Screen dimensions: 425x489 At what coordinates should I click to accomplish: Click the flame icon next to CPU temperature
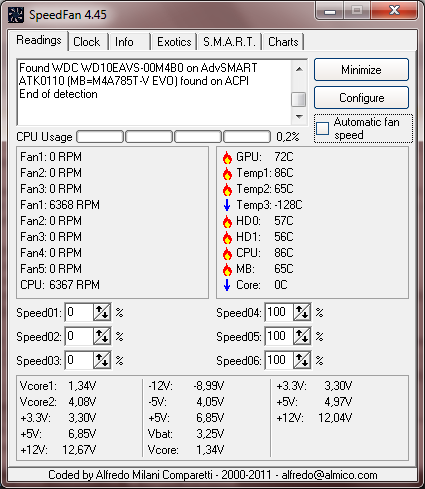pos(227,253)
